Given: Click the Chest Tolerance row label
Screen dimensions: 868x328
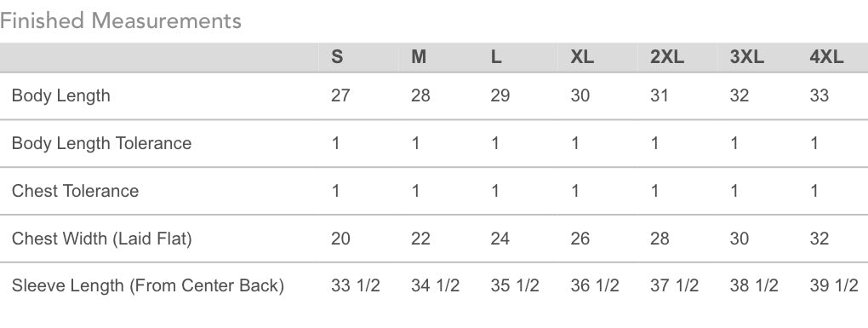Looking at the screenshot, I should point(75,191).
